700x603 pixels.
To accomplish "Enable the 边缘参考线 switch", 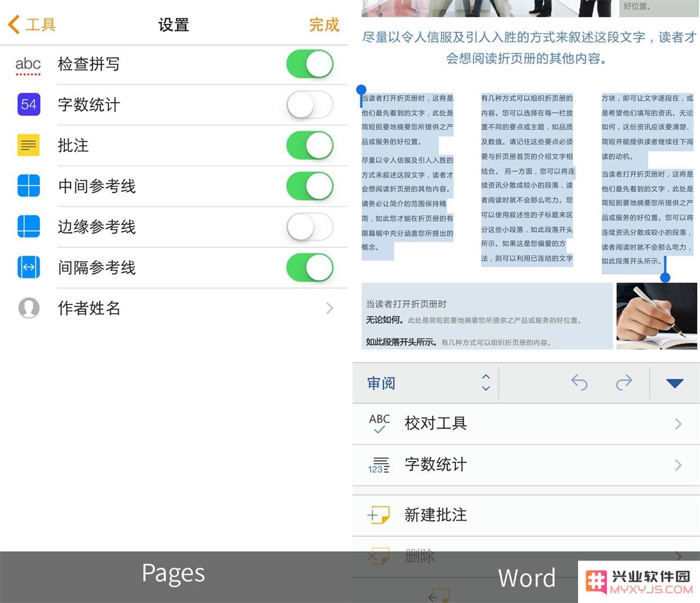I will (309, 227).
